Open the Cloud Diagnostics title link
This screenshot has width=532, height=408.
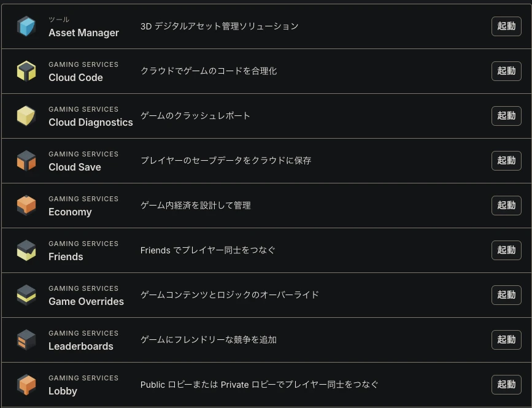[x=91, y=123]
